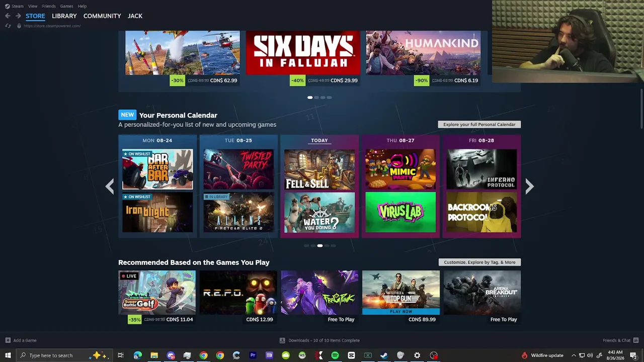
Task: Open the Steam menu
Action: 18,6
